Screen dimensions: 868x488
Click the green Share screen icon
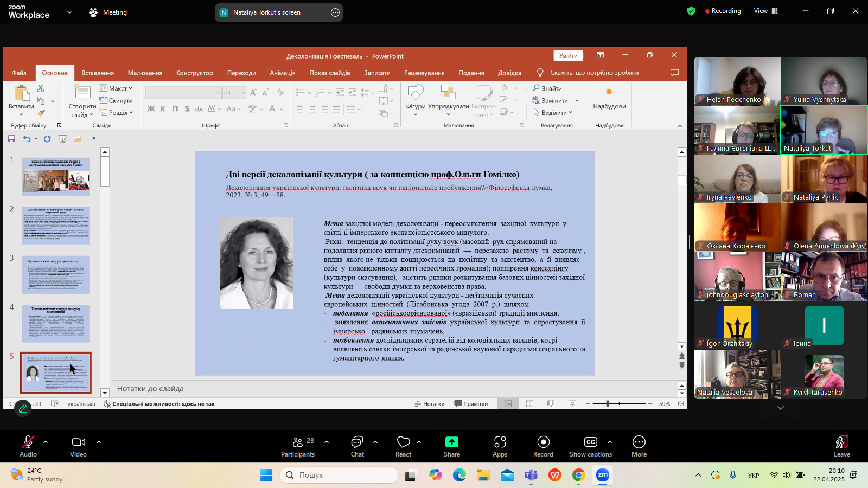coord(451,442)
